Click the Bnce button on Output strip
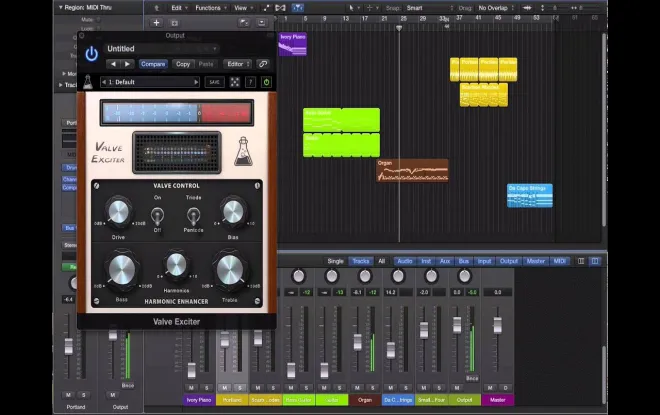This screenshot has height=415, width=660. click(x=472, y=378)
